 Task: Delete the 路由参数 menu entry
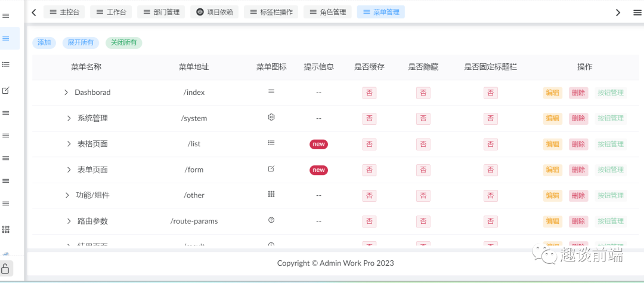[x=578, y=222]
